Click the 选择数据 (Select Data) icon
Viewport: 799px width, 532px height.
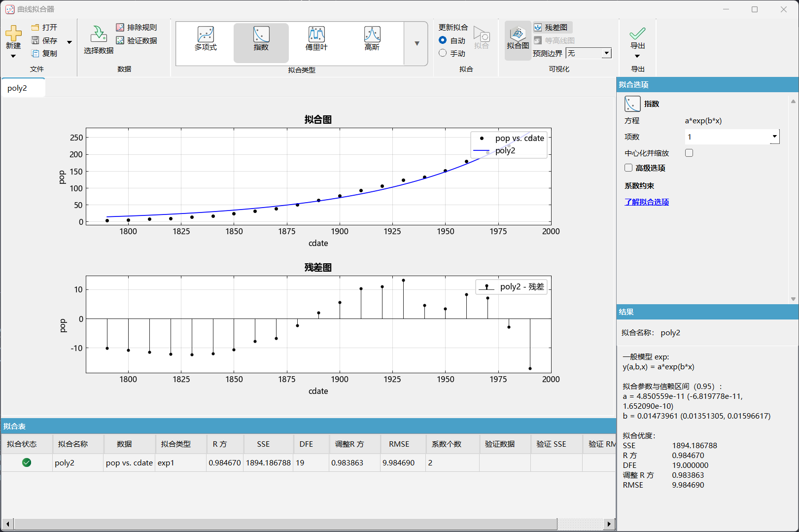(99, 35)
